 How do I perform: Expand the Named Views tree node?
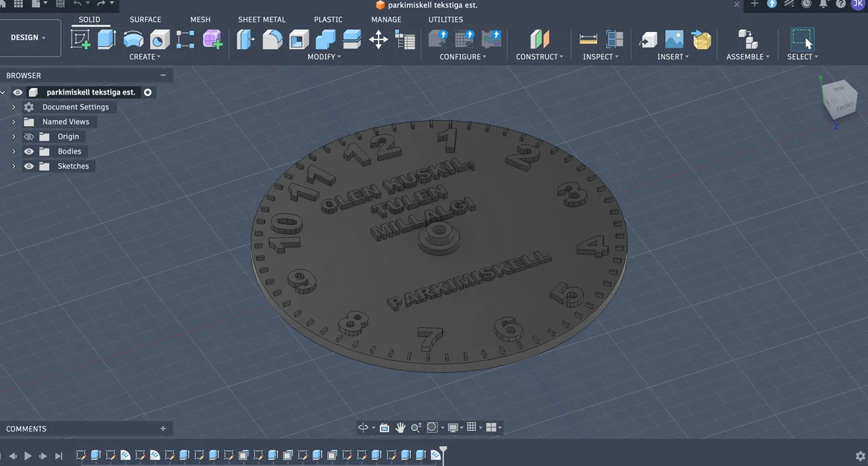[x=14, y=122]
